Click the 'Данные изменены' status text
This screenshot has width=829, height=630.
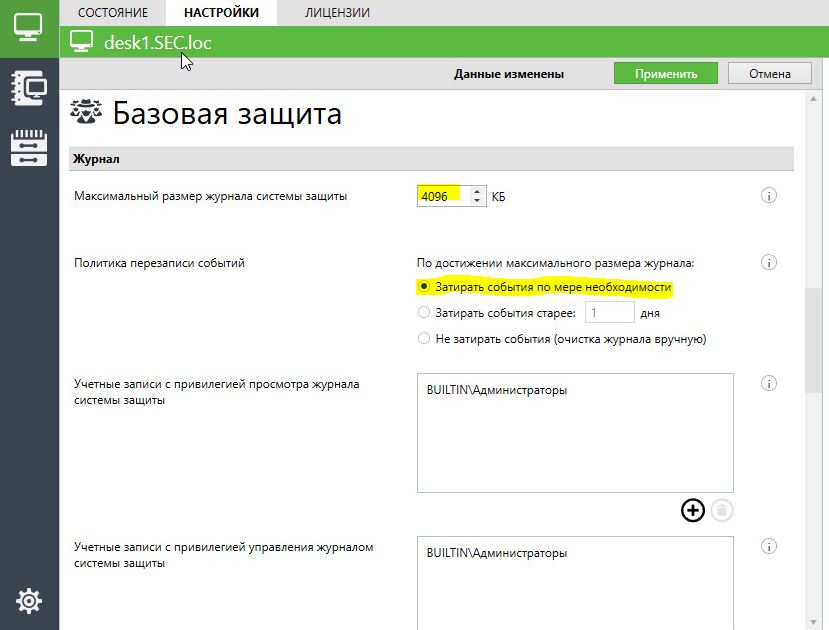click(x=509, y=74)
